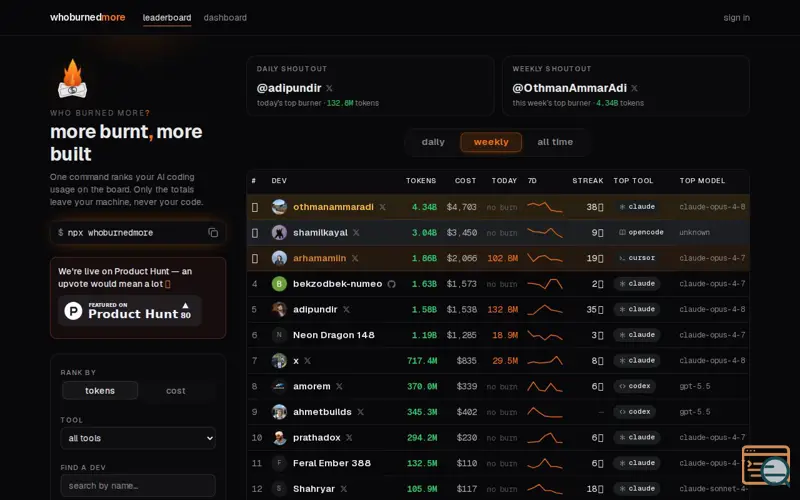Click sign in link
800x500 pixels.
coord(736,17)
